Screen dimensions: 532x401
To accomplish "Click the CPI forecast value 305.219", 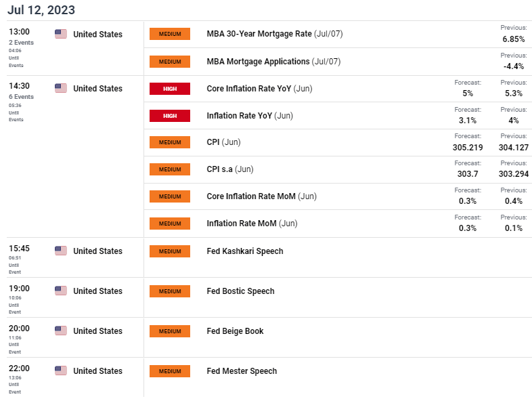I will pyautogui.click(x=468, y=148).
